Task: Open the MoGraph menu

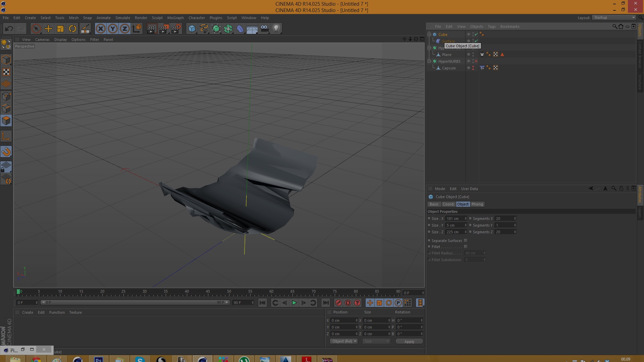Action: pos(175,18)
